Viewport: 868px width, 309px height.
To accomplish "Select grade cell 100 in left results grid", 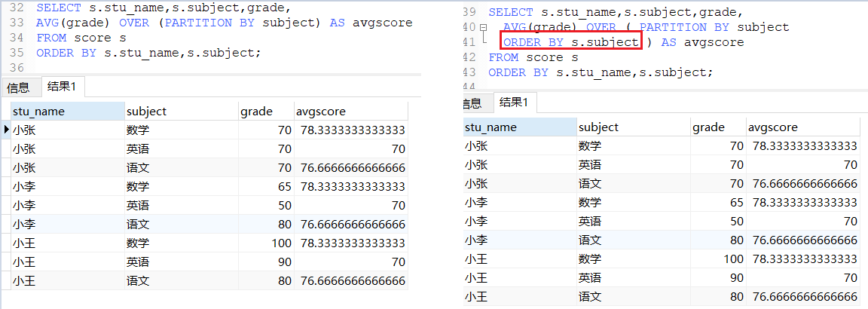I will click(266, 243).
